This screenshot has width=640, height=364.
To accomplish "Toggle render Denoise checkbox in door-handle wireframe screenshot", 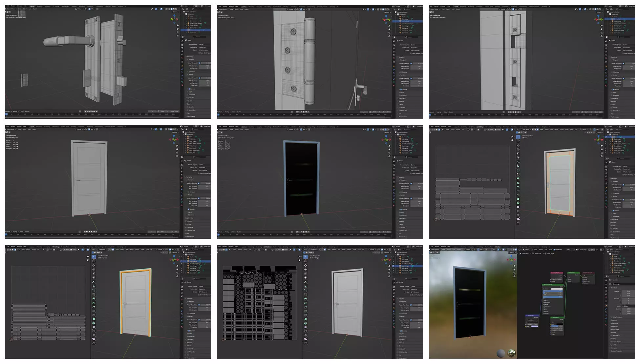I will 189,89.
